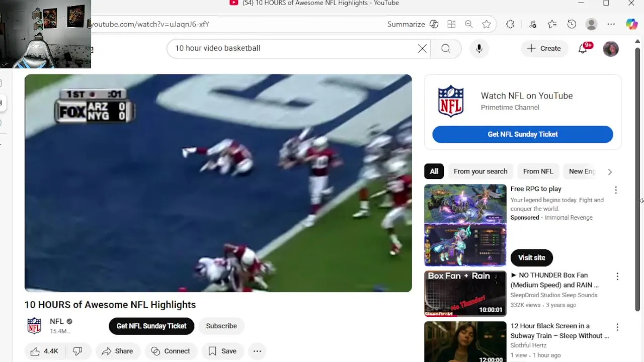Open the NFL channel avatar
644x362 pixels.
click(34, 326)
